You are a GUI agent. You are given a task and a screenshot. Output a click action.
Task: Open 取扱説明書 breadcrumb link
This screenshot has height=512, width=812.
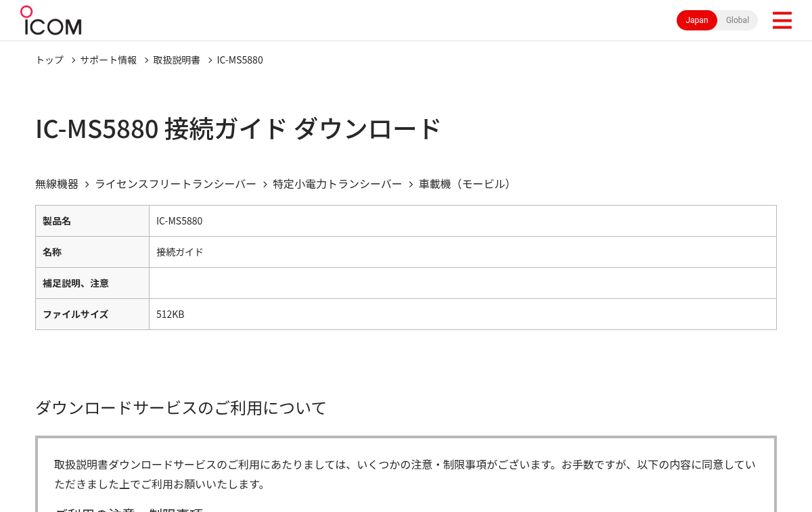point(177,60)
